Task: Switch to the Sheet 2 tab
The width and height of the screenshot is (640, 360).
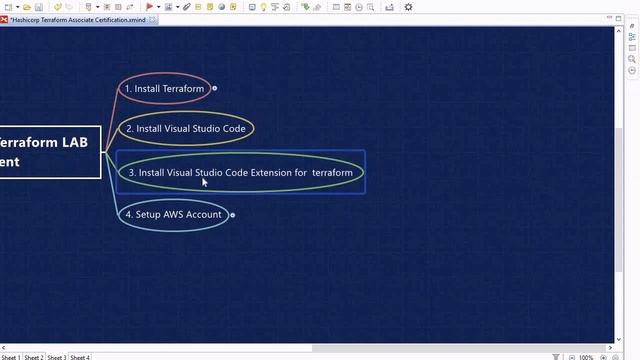Action: [x=33, y=357]
